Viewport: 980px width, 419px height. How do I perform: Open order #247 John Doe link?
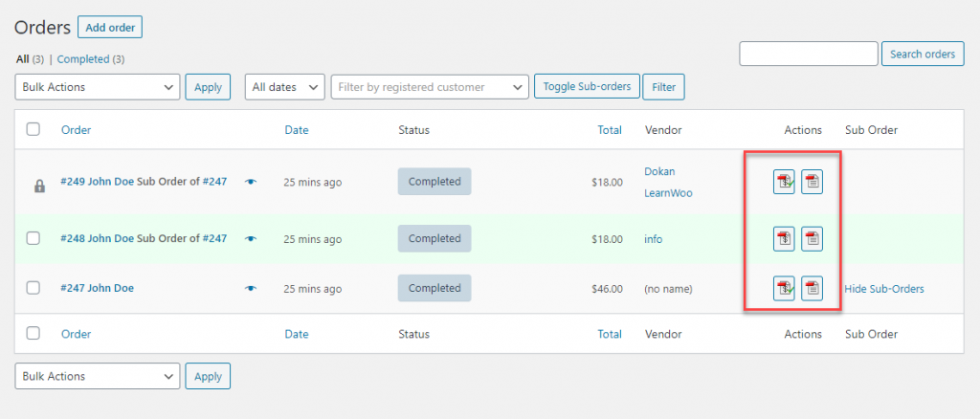coord(97,288)
